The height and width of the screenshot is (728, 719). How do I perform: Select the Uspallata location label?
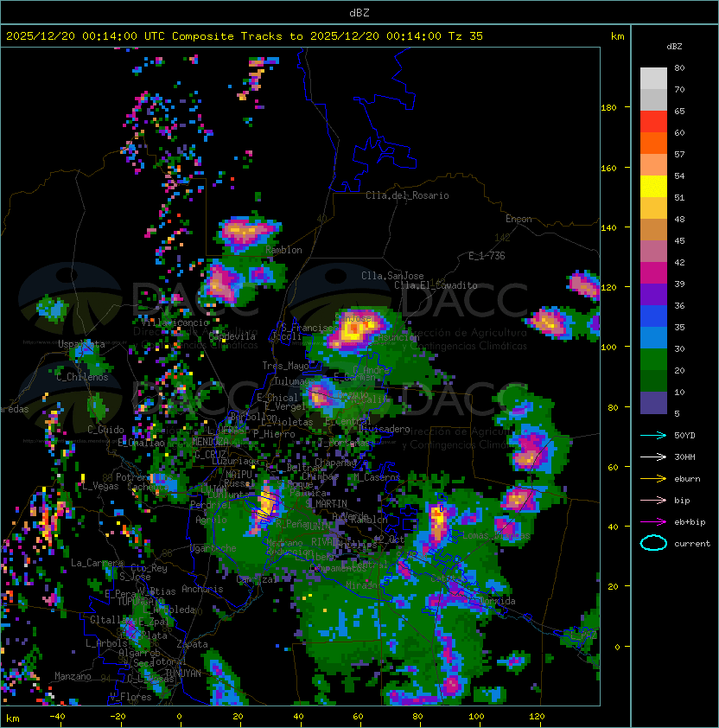click(x=81, y=344)
